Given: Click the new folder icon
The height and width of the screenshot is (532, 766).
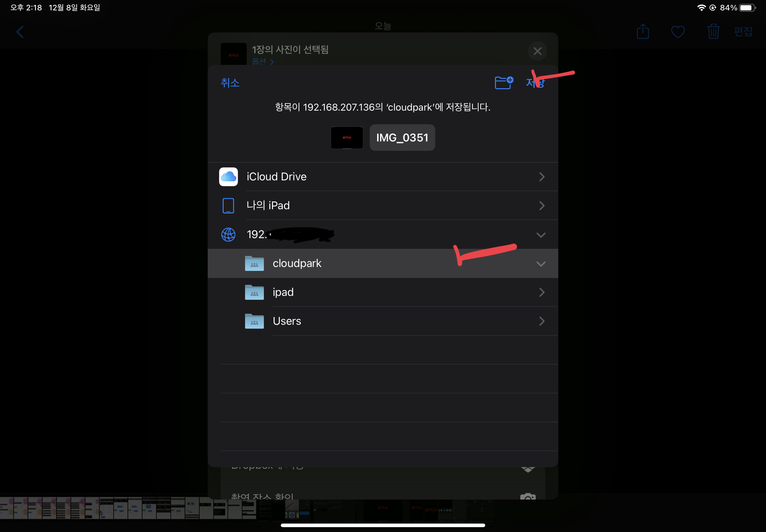Looking at the screenshot, I should pos(503,82).
